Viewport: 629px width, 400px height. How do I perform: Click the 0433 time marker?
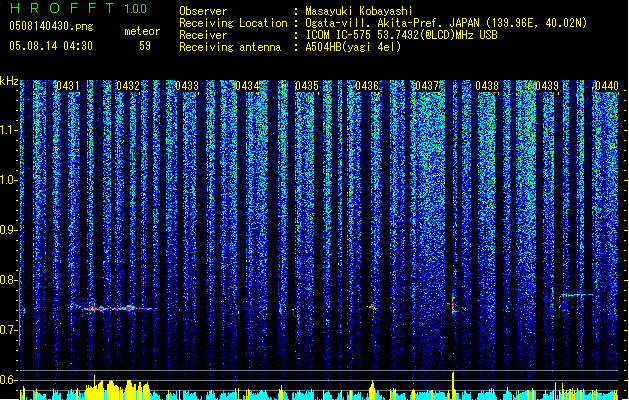point(187,86)
